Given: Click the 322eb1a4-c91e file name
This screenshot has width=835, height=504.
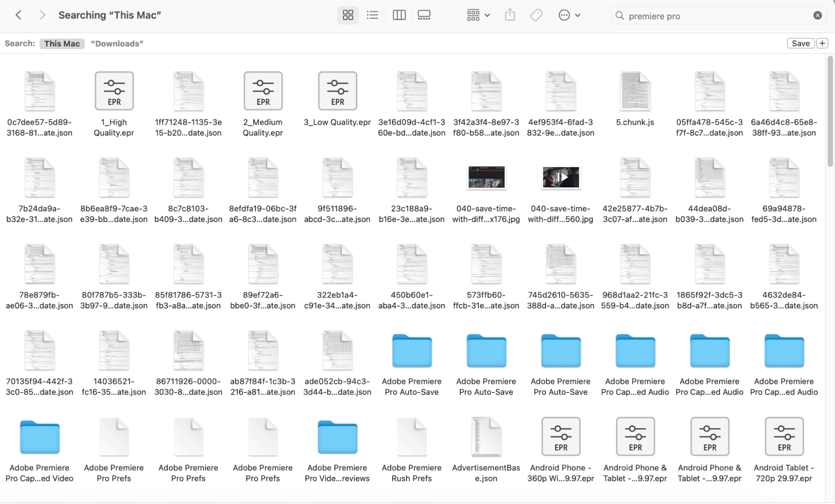Looking at the screenshot, I should tap(337, 300).
